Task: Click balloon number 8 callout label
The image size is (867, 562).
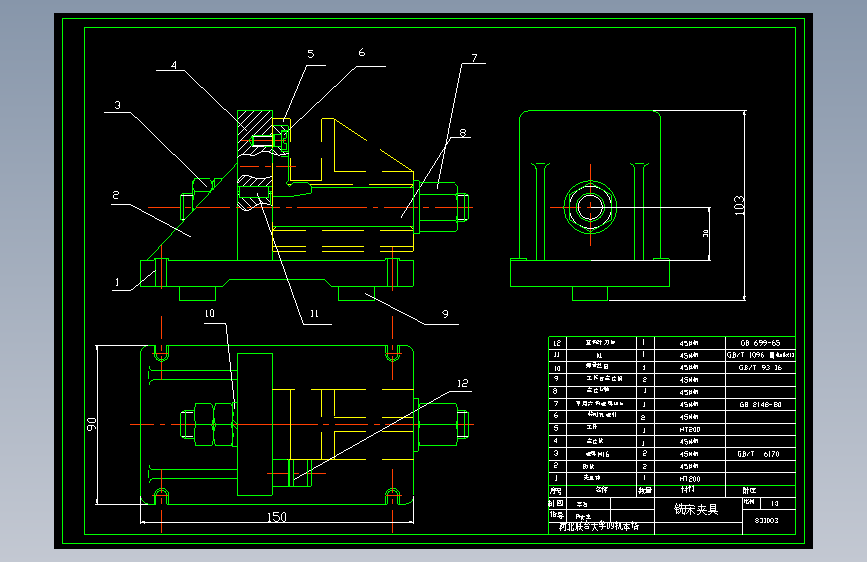Action: pos(463,132)
